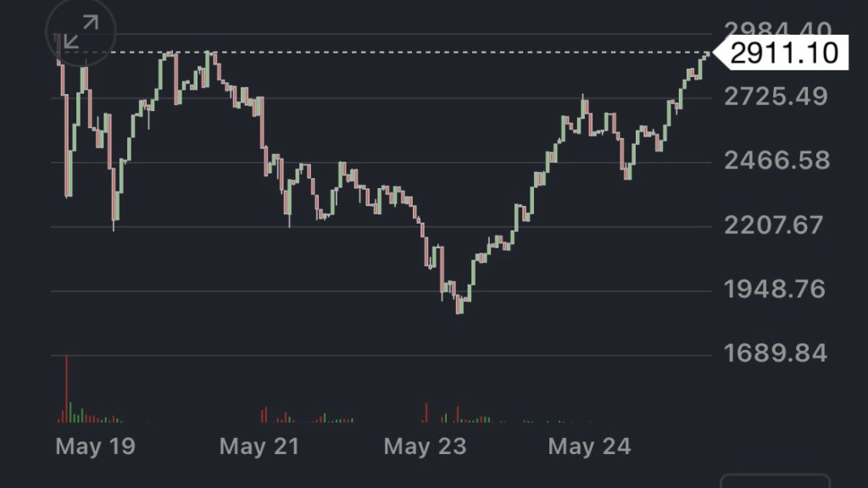This screenshot has width=868, height=488.
Task: Select the May 21 date label
Action: (x=259, y=446)
